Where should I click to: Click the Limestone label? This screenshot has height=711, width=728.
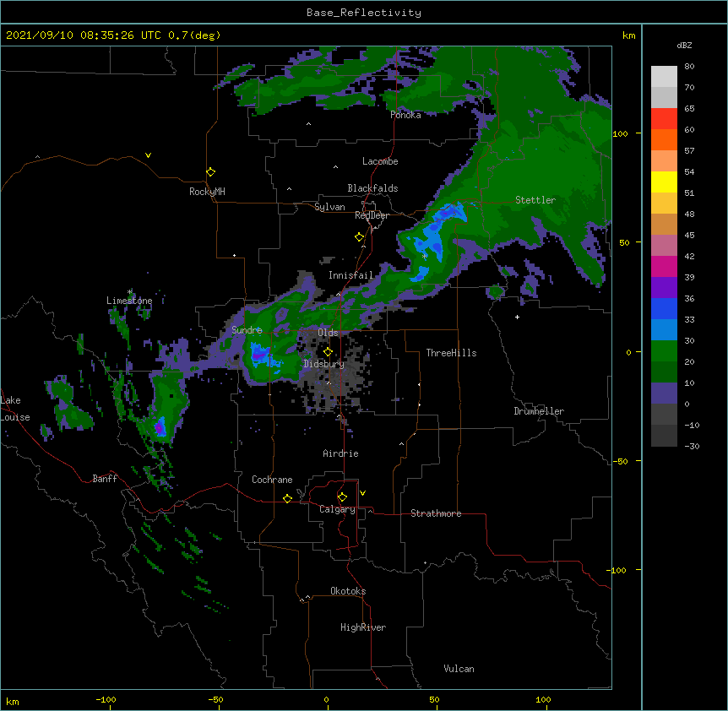(x=129, y=301)
